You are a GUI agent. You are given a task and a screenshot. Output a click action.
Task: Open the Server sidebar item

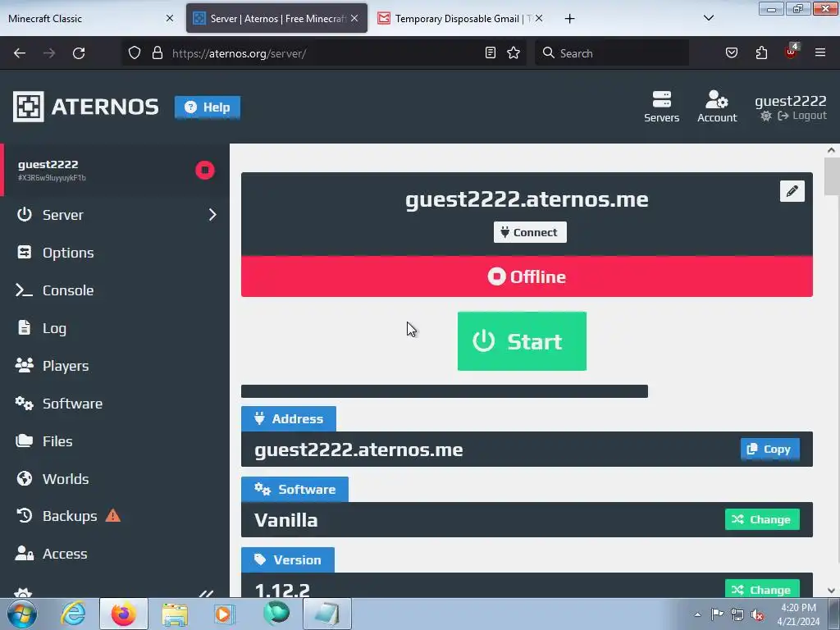(x=115, y=215)
